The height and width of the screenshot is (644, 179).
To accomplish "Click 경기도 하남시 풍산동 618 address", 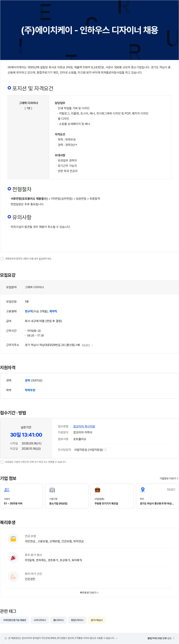I will (x=156, y=503).
